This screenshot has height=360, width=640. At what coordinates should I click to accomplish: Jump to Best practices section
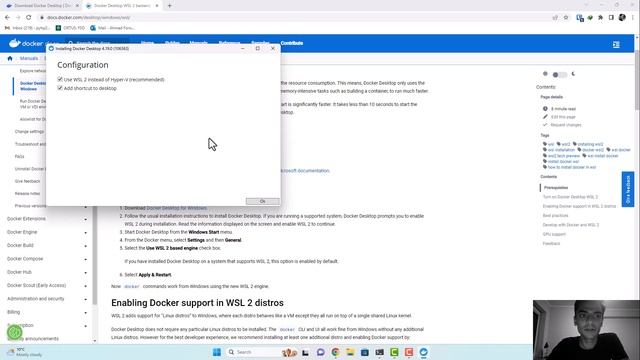pos(555,216)
